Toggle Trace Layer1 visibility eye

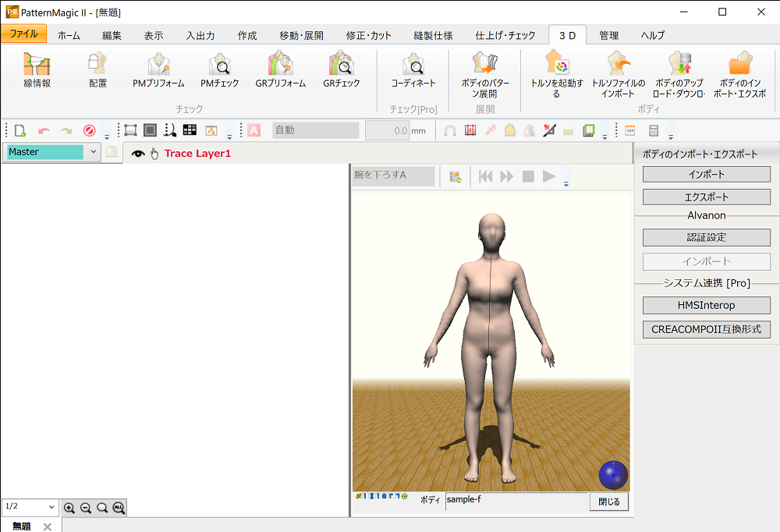pos(138,154)
